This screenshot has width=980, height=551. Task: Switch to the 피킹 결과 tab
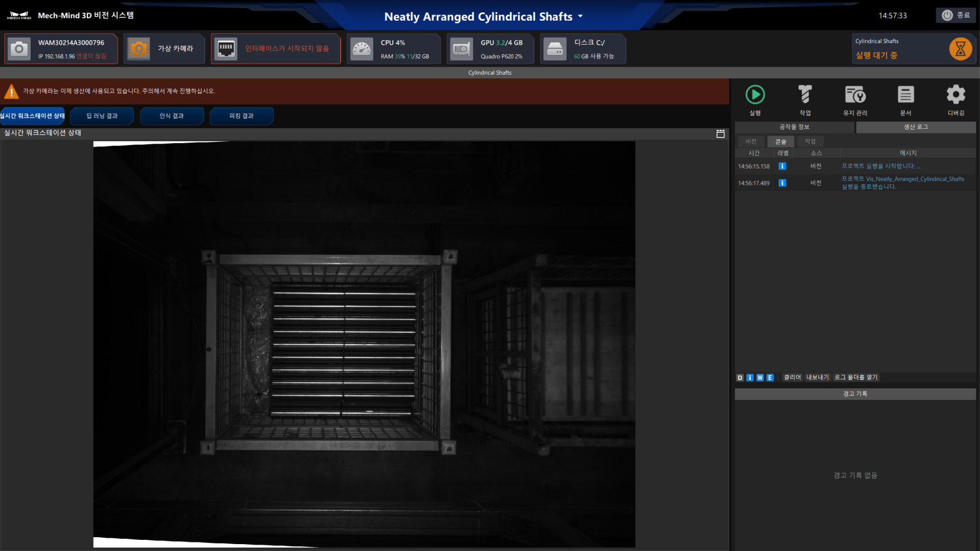242,116
